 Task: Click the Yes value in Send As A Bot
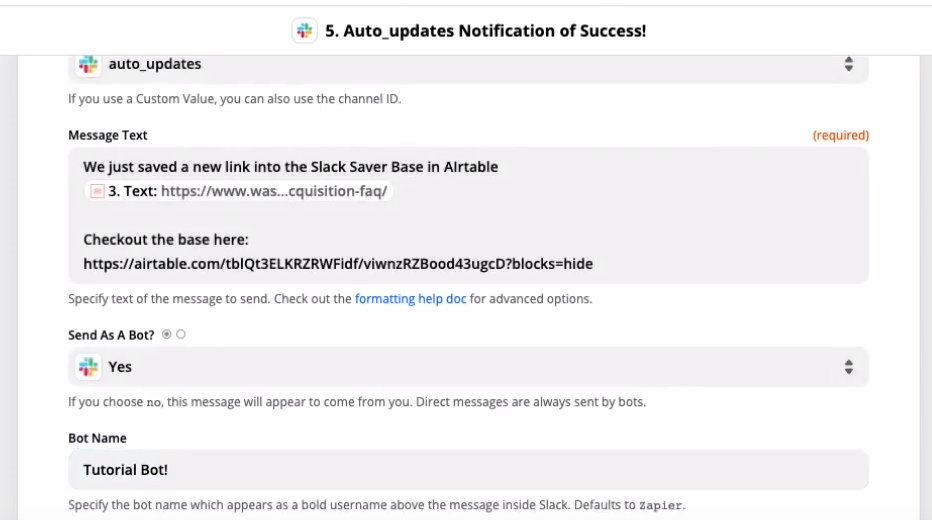(120, 367)
